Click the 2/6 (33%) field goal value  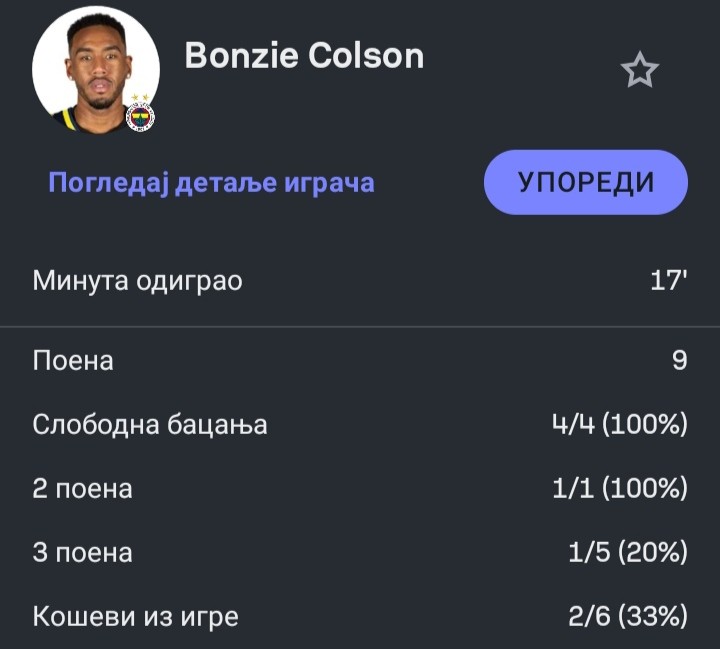click(x=627, y=617)
